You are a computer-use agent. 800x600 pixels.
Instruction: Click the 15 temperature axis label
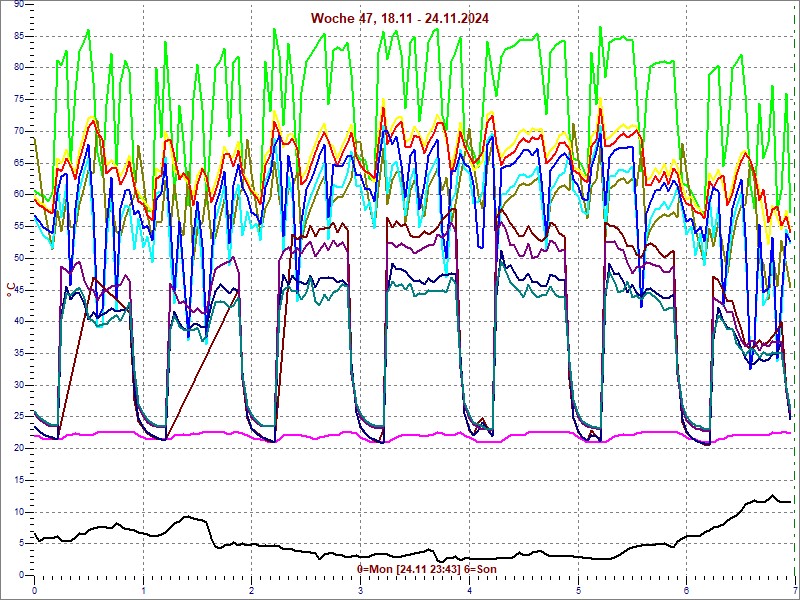18,480
